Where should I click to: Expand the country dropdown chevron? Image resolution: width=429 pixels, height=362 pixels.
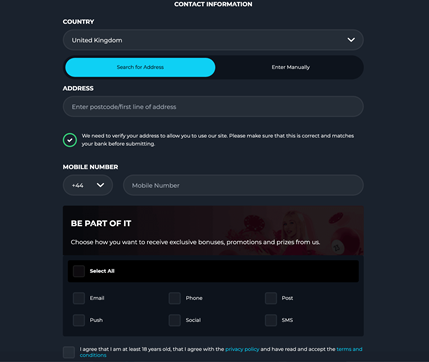(x=351, y=40)
